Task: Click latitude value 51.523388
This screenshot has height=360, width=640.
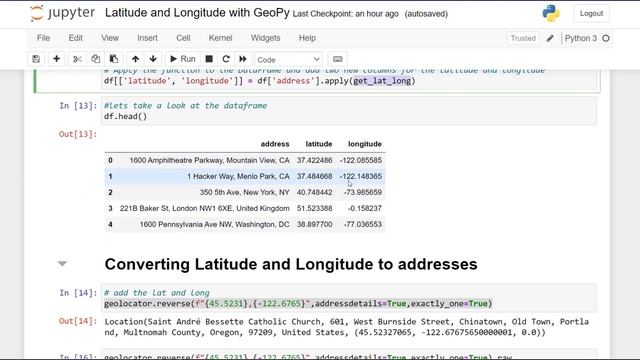Action: pos(314,208)
